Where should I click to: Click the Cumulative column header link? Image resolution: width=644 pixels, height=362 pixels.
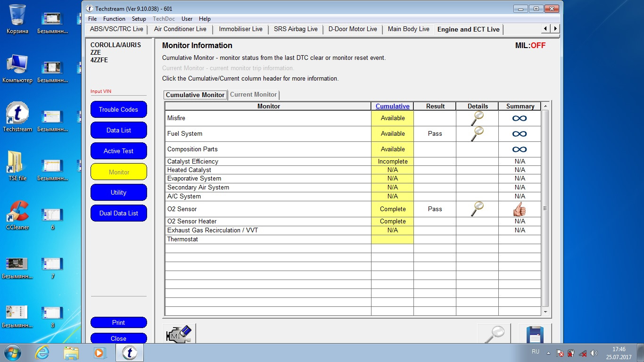pos(392,107)
